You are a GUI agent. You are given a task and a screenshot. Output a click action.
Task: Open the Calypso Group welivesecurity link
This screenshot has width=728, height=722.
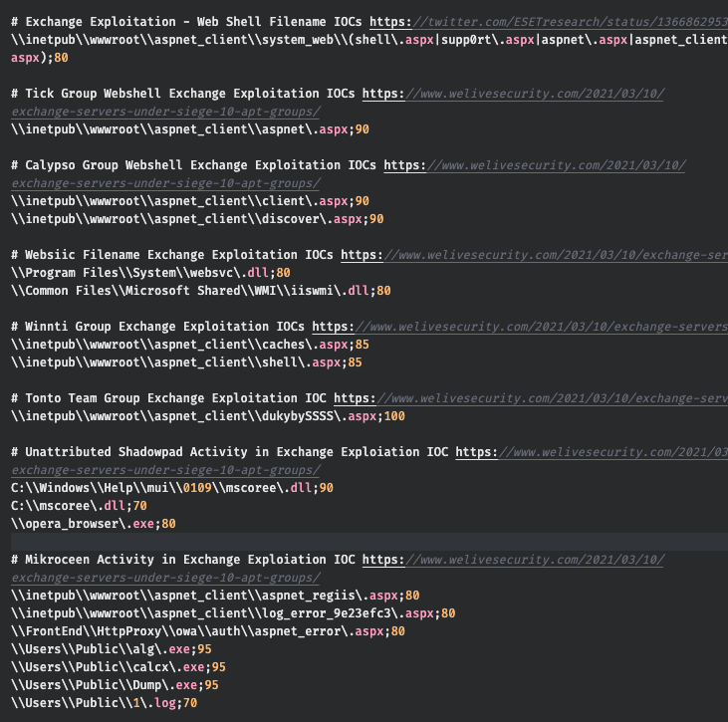pos(535,165)
